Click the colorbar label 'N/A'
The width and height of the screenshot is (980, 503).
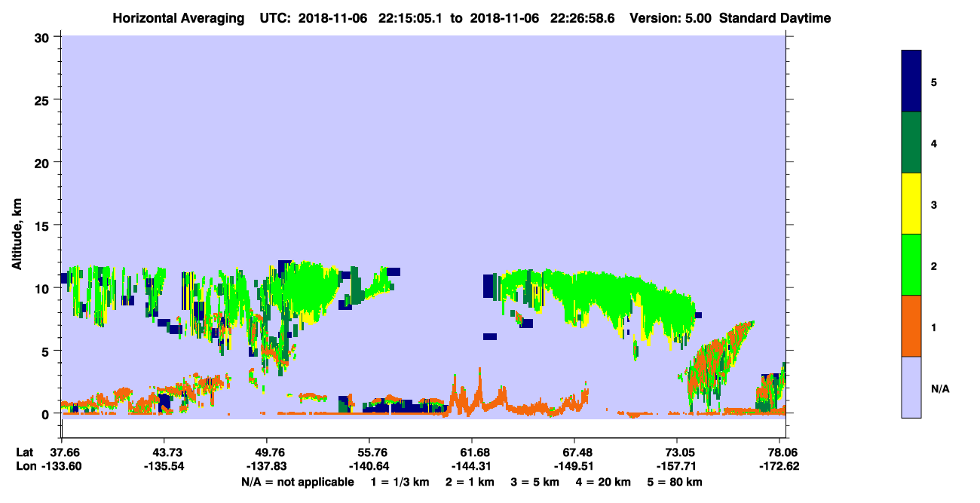(939, 389)
